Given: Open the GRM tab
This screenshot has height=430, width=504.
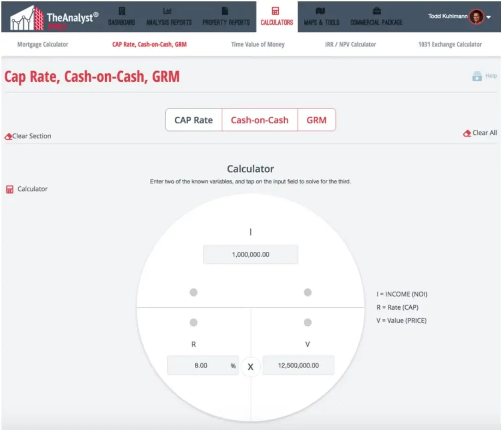Looking at the screenshot, I should pyautogui.click(x=317, y=119).
